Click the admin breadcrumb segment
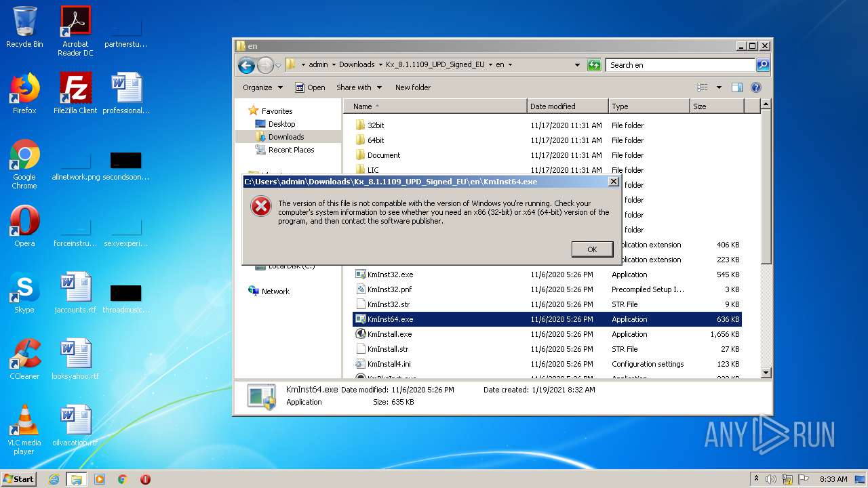 point(318,65)
